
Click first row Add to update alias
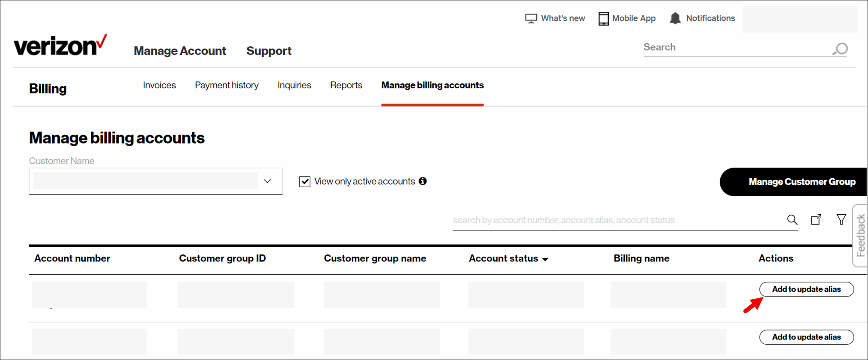click(x=806, y=289)
